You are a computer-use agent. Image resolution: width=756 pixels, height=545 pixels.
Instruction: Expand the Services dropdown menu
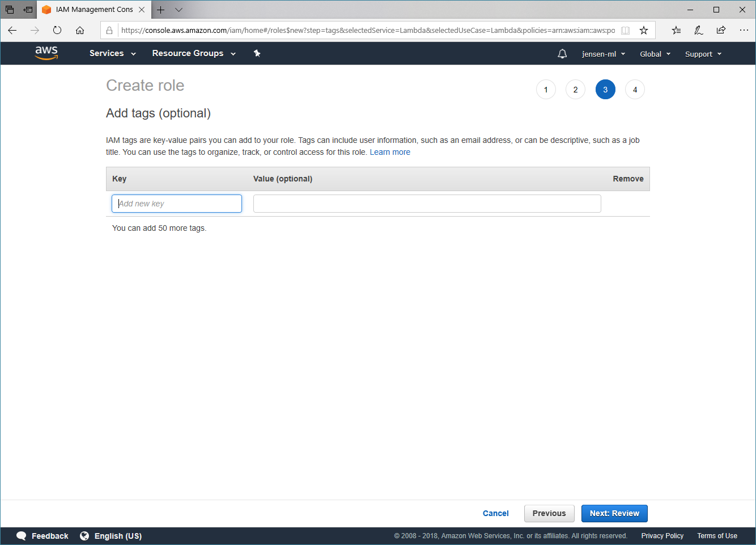pyautogui.click(x=112, y=53)
